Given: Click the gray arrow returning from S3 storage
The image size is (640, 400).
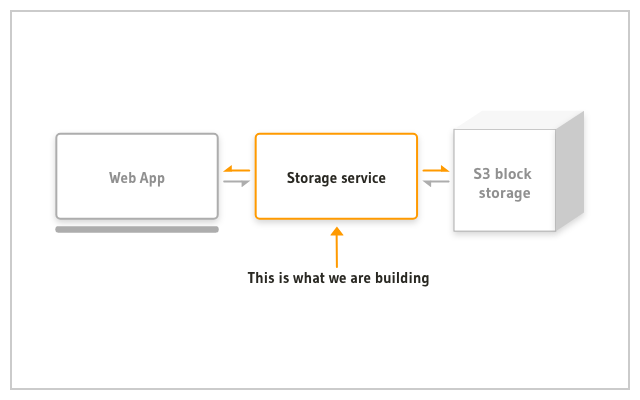Looking at the screenshot, I should [x=436, y=183].
